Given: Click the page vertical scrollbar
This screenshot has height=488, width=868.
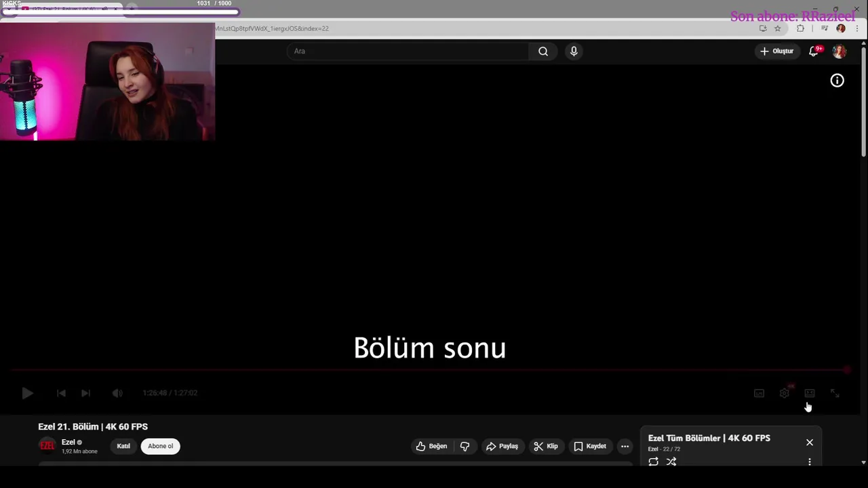Looking at the screenshot, I should point(863,102).
